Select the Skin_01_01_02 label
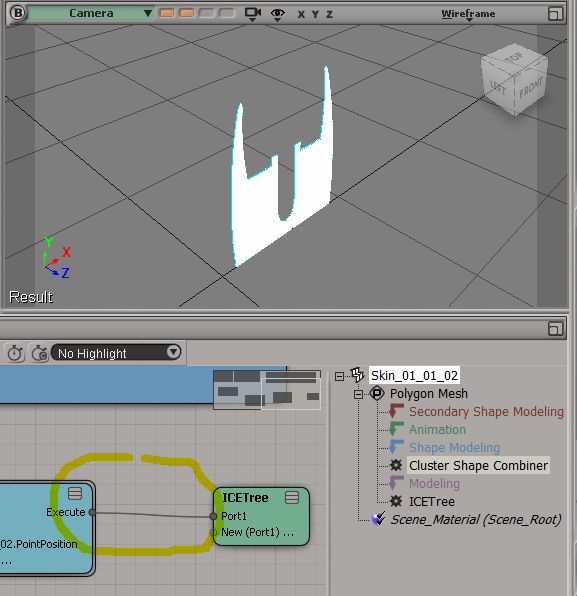The height and width of the screenshot is (596, 577). (x=414, y=376)
